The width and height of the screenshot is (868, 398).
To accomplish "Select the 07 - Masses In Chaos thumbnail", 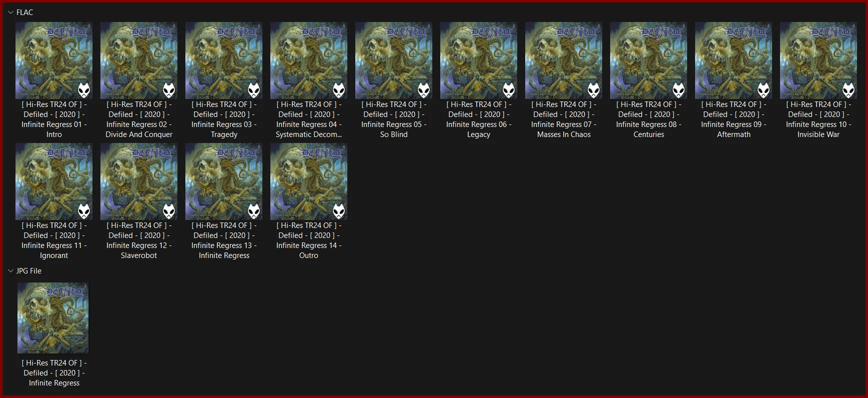I will [564, 60].
